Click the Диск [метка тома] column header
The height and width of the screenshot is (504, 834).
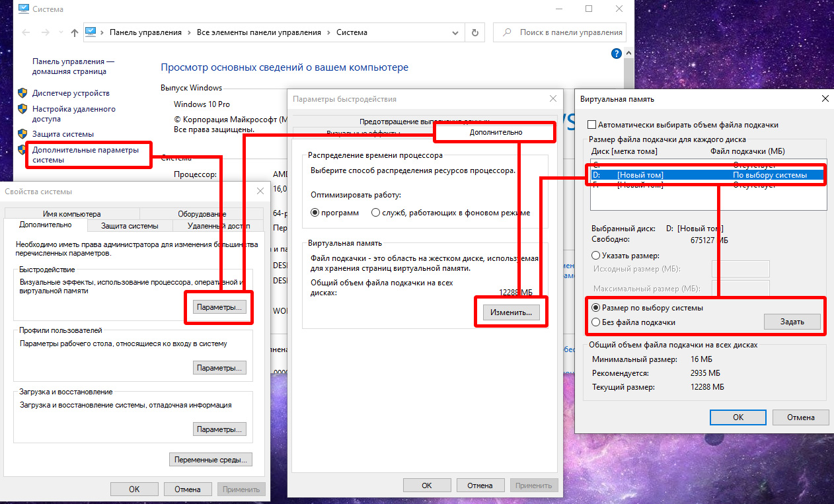pos(623,151)
